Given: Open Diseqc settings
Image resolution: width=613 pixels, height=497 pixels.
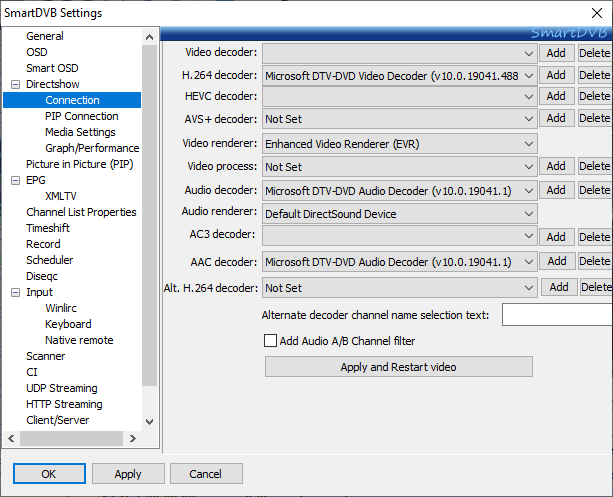Looking at the screenshot, I should click(x=41, y=276).
